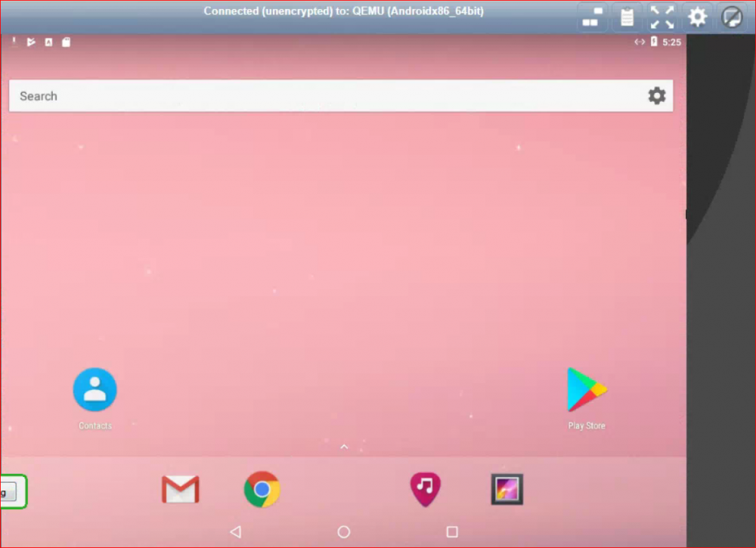Open the Gallery app in dock

pyautogui.click(x=507, y=489)
